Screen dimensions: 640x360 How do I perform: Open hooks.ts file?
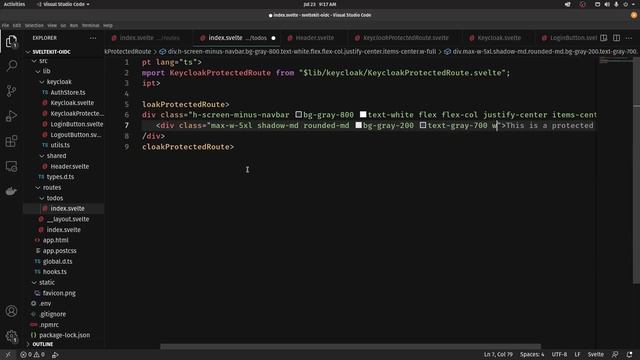54,272
